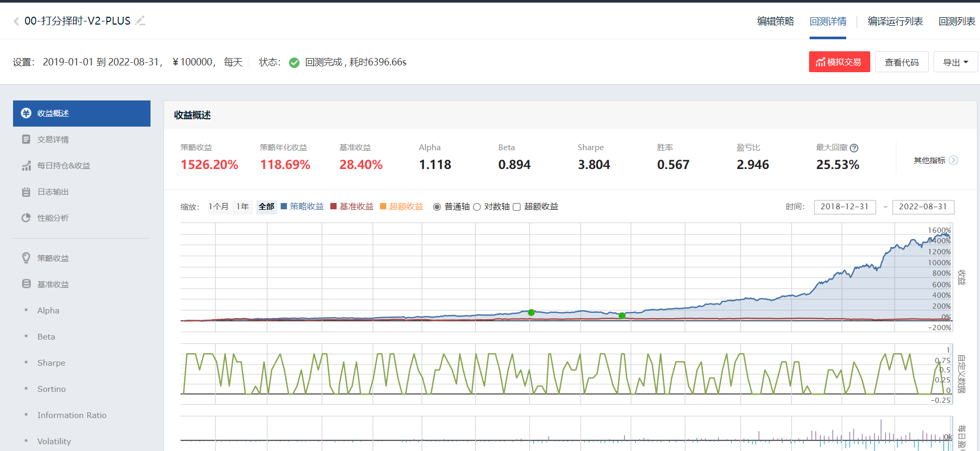The width and height of the screenshot is (980, 451).
Task: Select the 日志输出 sidebar icon
Action: coord(26,192)
